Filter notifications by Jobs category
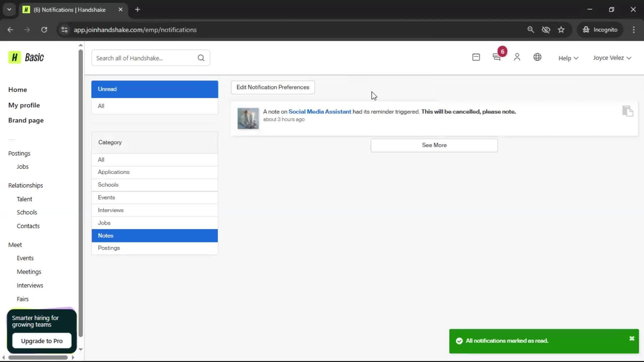This screenshot has width=644, height=362. tap(155, 223)
